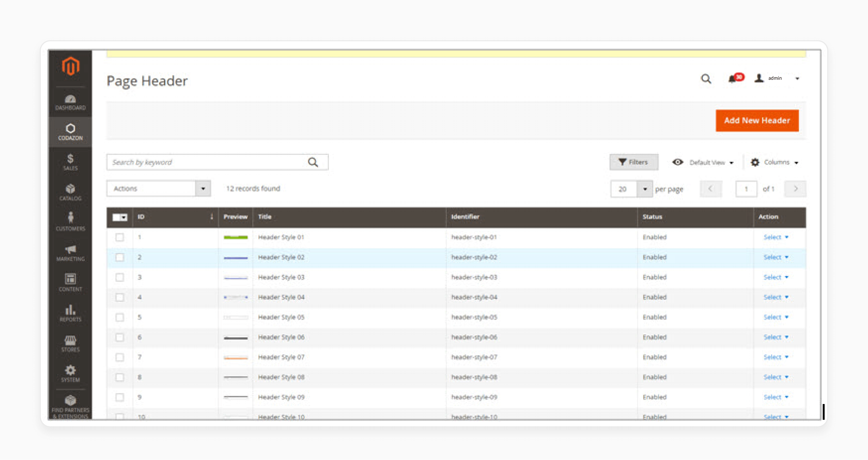Check the row for Header Style 01
Image resolution: width=868 pixels, height=460 pixels.
coord(119,238)
